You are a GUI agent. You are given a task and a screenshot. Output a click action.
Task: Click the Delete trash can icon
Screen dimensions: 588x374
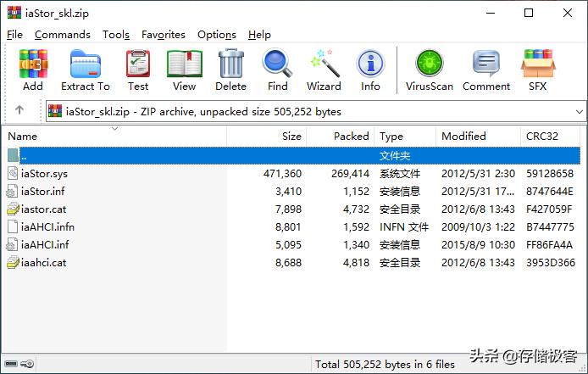coord(231,64)
